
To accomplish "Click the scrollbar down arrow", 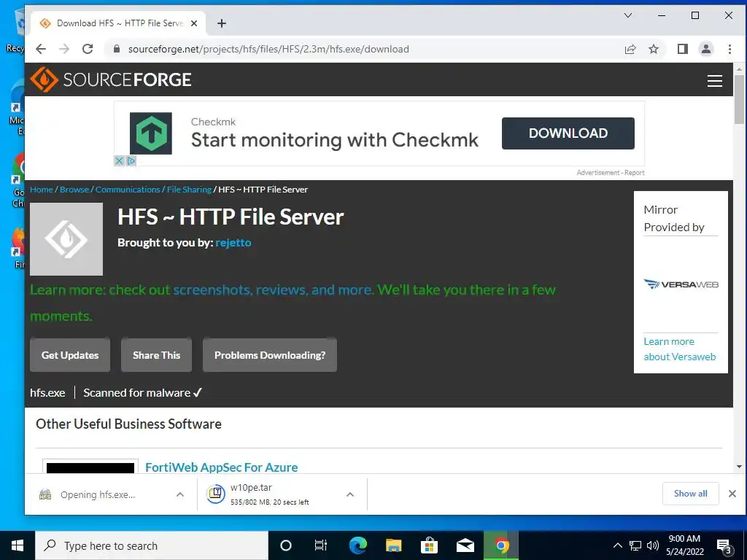I will (x=739, y=467).
